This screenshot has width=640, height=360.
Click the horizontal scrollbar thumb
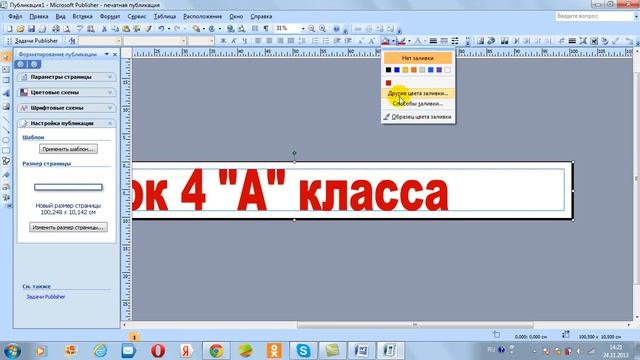pos(415,325)
